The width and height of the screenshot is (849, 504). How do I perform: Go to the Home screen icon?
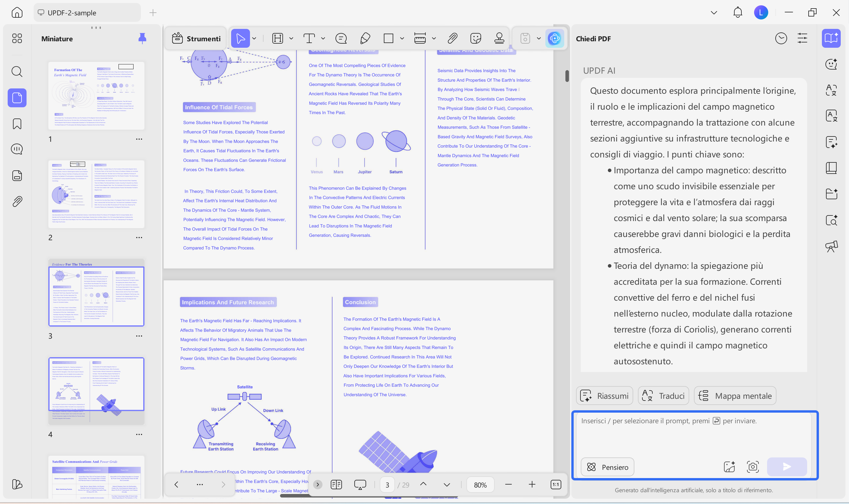[x=17, y=13]
